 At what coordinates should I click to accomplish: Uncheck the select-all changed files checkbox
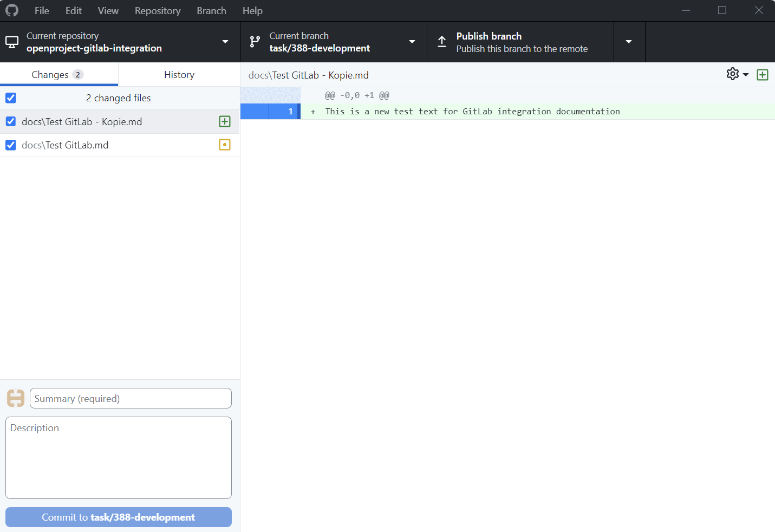tap(11, 98)
